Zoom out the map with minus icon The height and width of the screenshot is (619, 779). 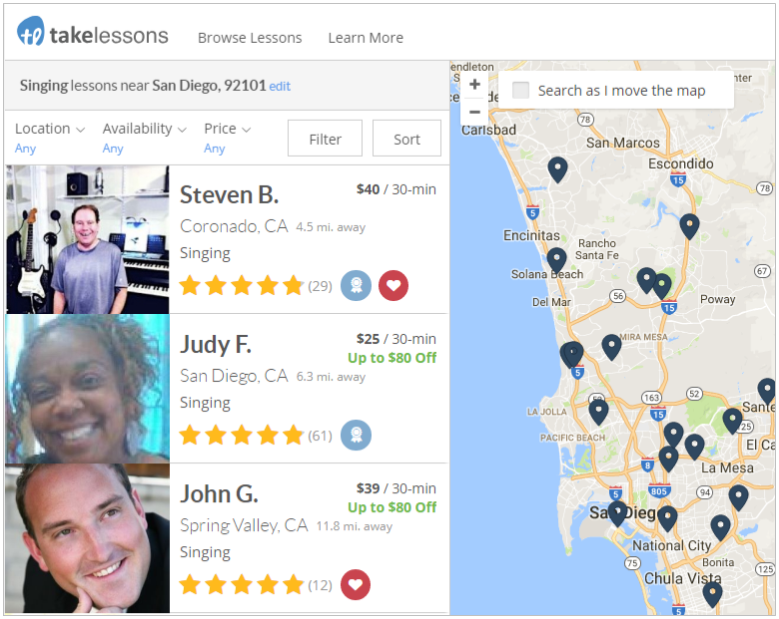[474, 112]
